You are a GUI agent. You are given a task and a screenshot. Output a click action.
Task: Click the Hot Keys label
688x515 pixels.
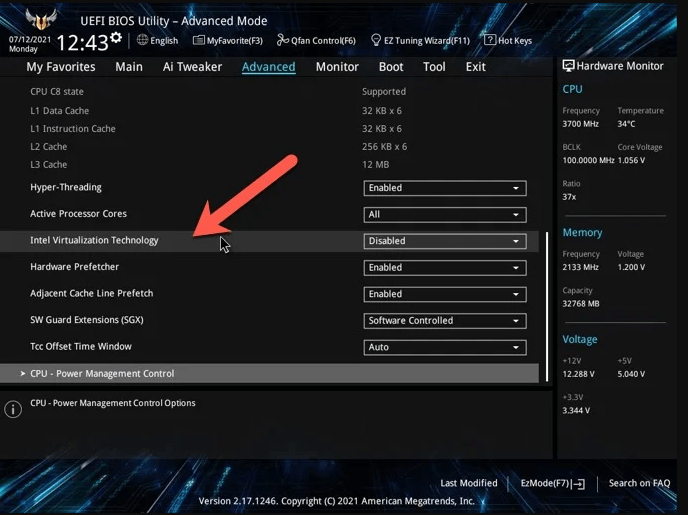[x=515, y=41]
